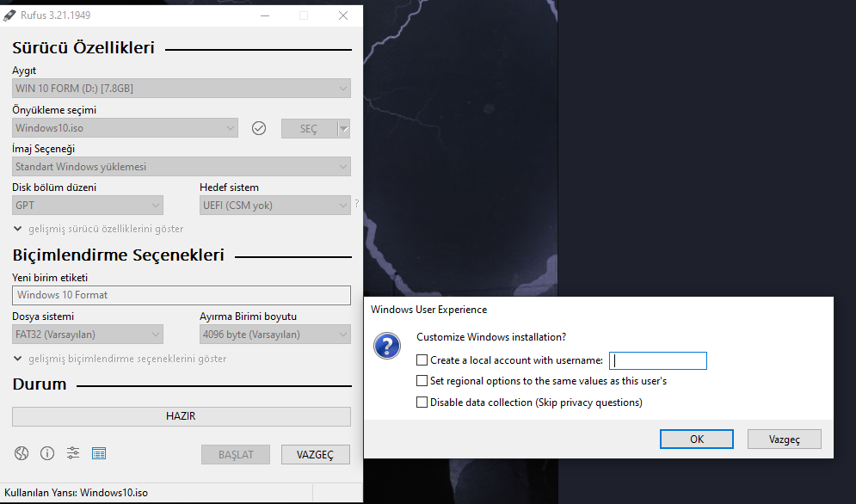Click the Rufus USB icon in title bar
The width and height of the screenshot is (856, 504).
9,15
